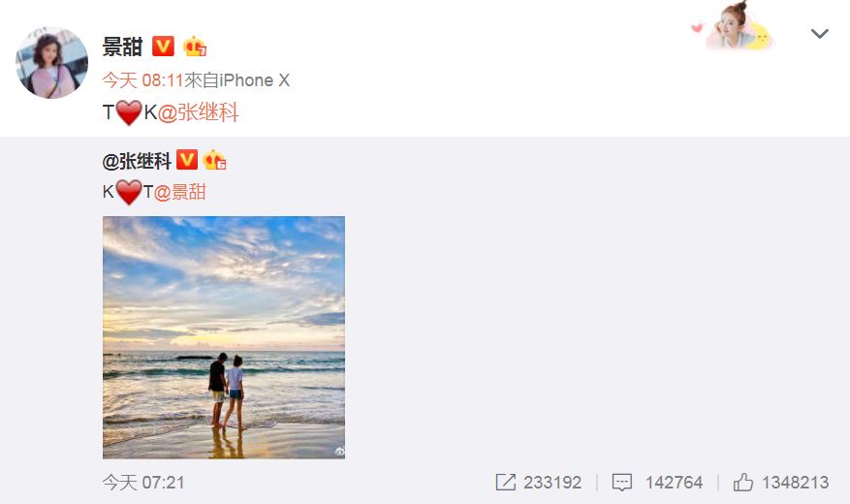Image resolution: width=850 pixels, height=504 pixels.
Task: Enlarge the beach sunset couple photo
Action: [x=224, y=337]
